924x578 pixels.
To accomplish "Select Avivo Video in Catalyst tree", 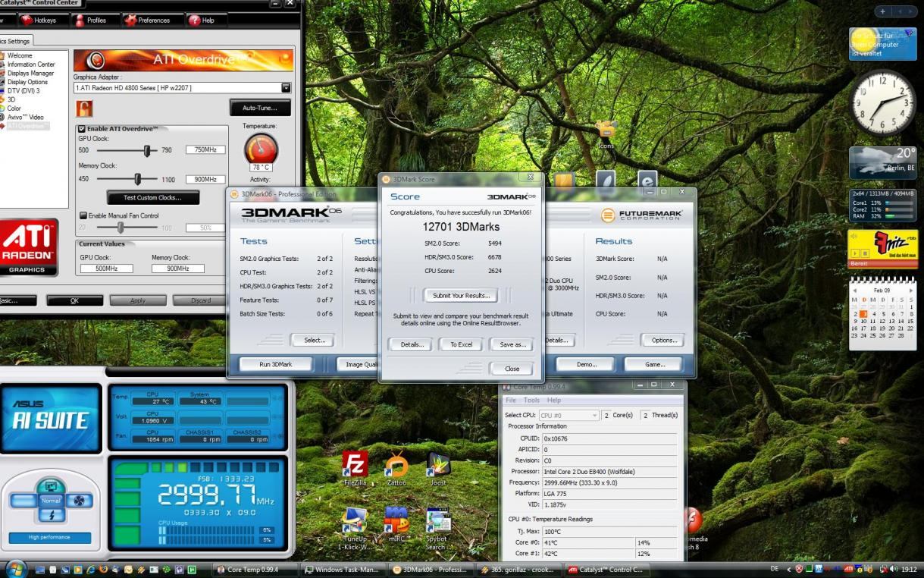I will point(25,117).
